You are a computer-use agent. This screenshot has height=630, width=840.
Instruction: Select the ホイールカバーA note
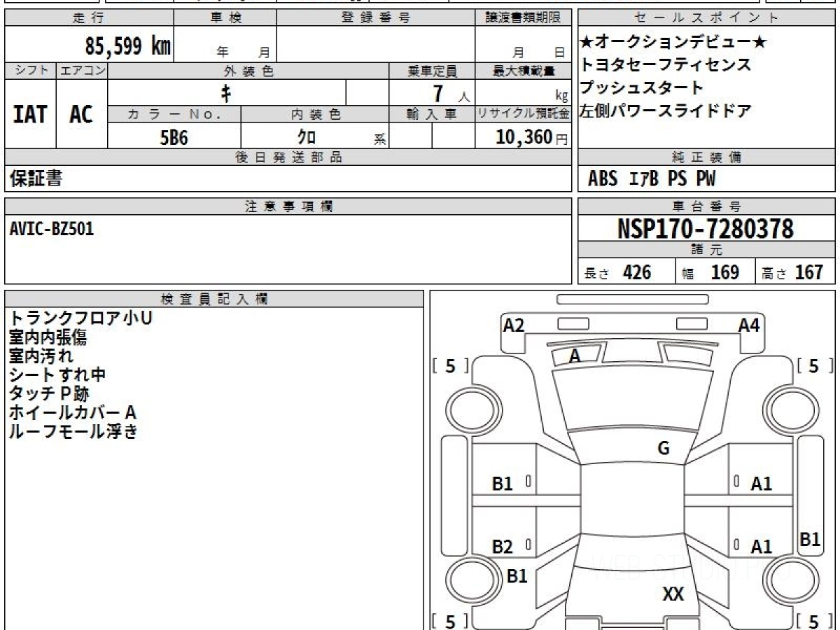(72, 413)
